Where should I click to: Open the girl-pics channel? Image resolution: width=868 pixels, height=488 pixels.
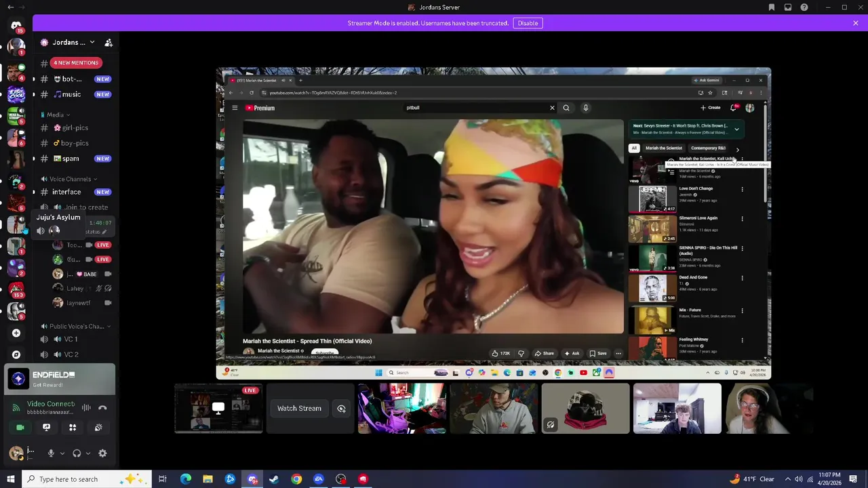click(x=75, y=127)
